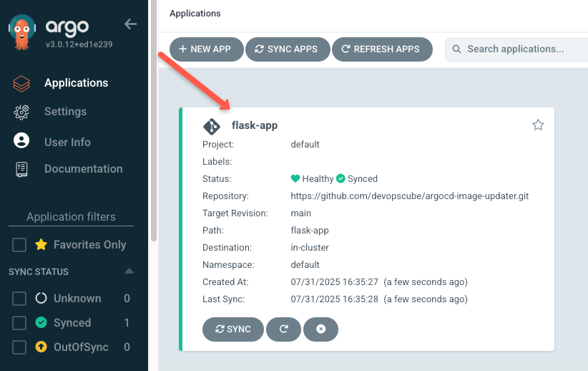Screen dimensions: 588x371
Task: Click the Unknown status circle icon
Action: point(41,298)
